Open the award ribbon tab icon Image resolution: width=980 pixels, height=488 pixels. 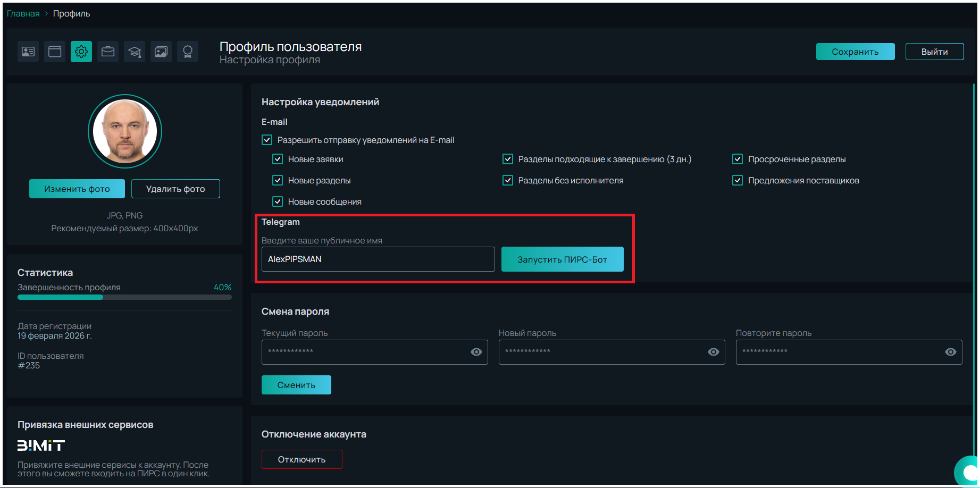pos(188,52)
